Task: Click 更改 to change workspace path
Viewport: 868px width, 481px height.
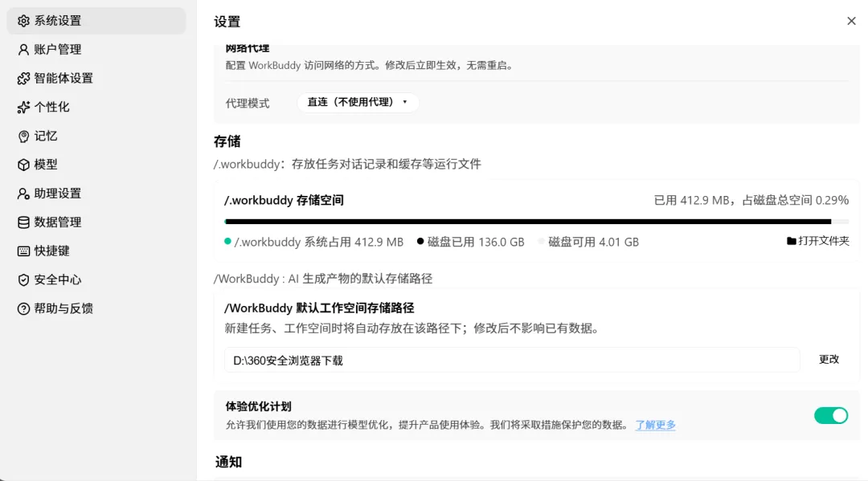Action: pos(829,360)
